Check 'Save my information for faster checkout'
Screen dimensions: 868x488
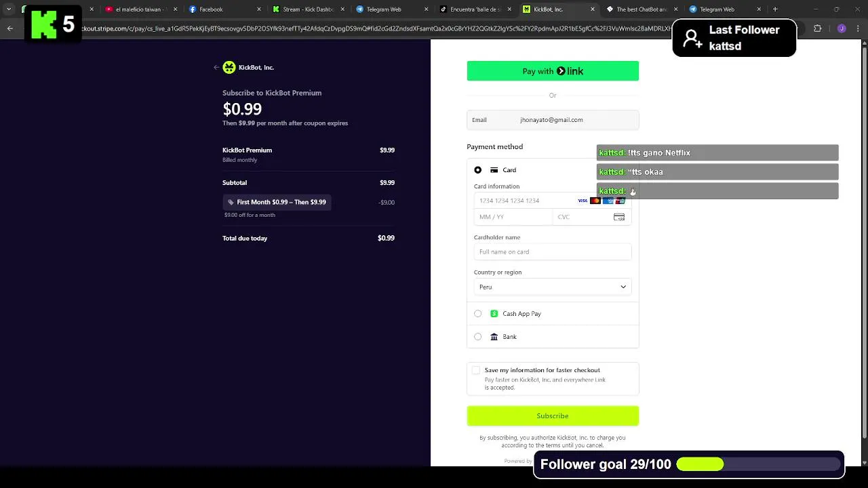pyautogui.click(x=476, y=370)
